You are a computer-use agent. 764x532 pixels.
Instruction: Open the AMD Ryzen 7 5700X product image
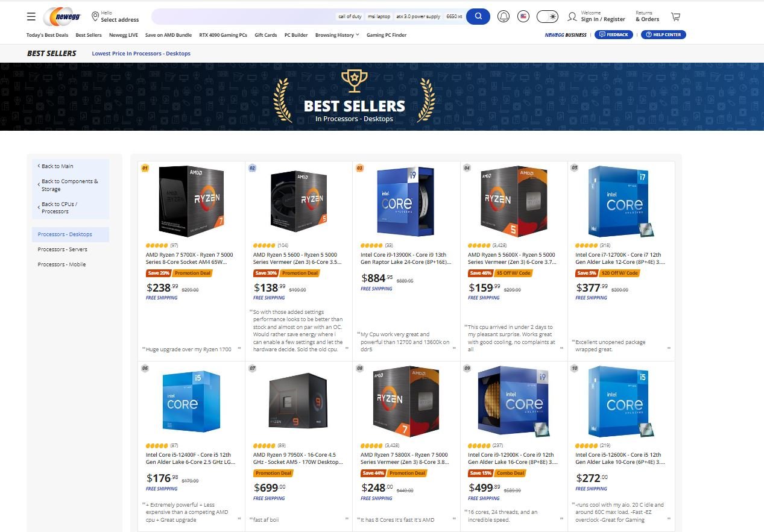[191, 201]
